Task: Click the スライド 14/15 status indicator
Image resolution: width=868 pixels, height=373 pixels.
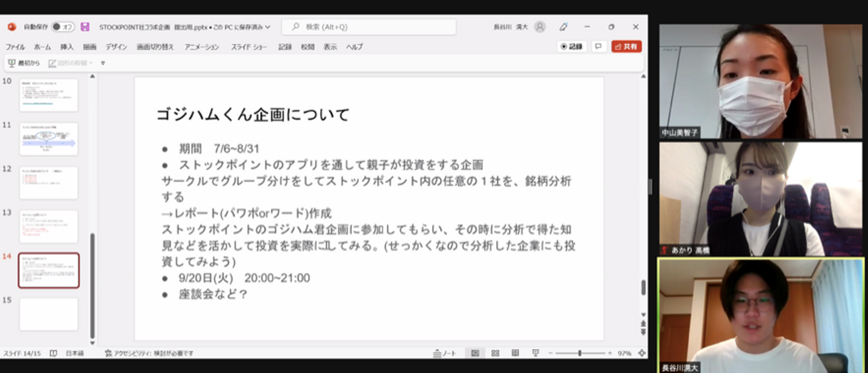Action: (x=22, y=353)
